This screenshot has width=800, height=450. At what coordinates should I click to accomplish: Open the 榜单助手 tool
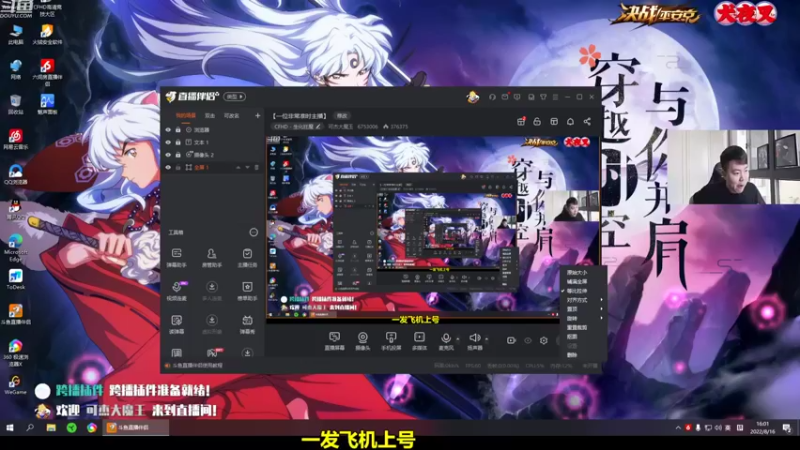tap(247, 291)
